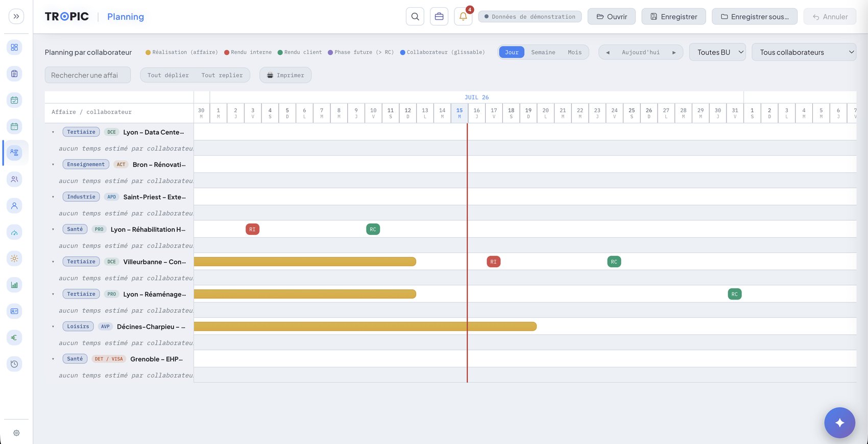Collapse the Saint-Priest – Exte row
868x444 pixels.
(x=53, y=197)
